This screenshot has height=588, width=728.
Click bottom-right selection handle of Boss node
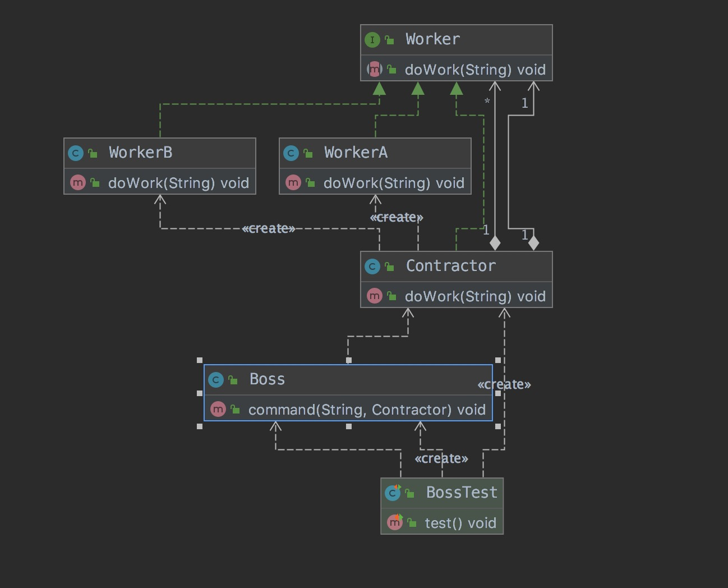498,426
